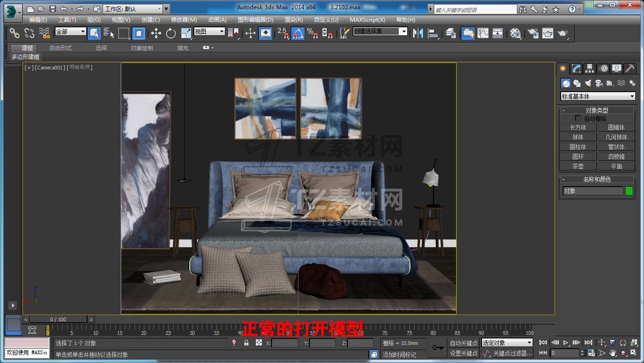The height and width of the screenshot is (363, 644).
Task: Click the 茶壶 object button
Action: 578,166
